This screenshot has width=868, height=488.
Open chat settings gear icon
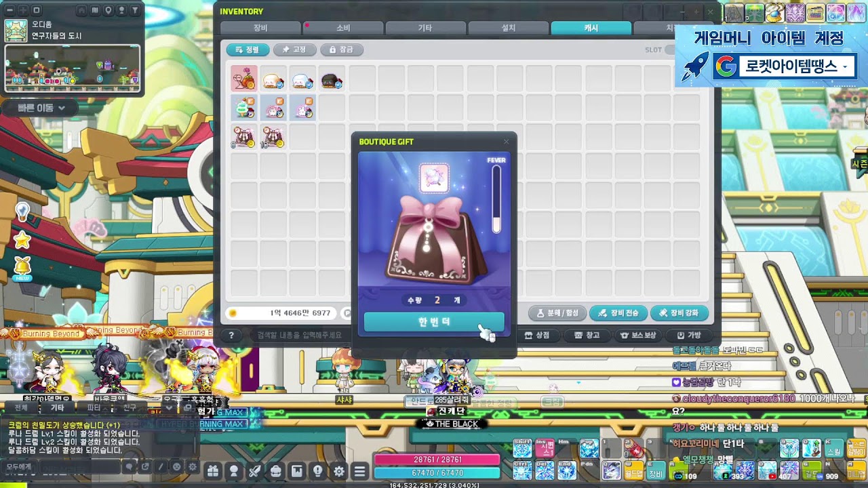point(193,466)
